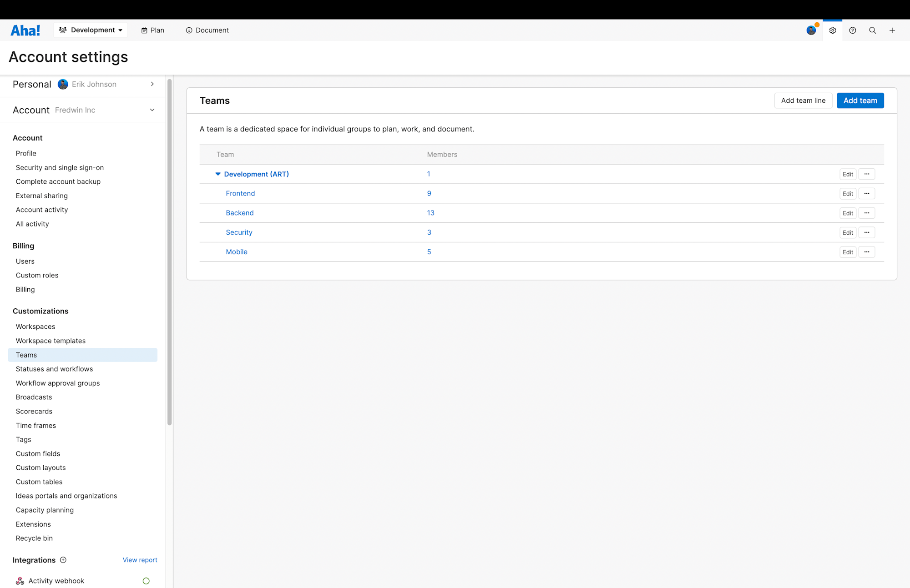Open more options for Backend team

click(x=866, y=213)
